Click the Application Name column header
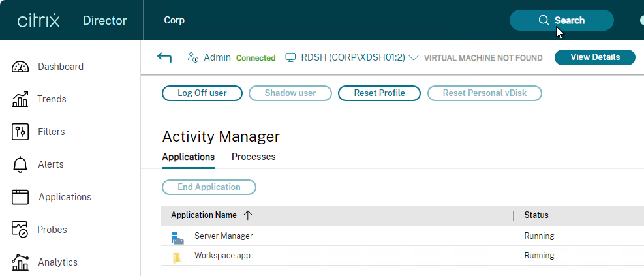 point(204,215)
